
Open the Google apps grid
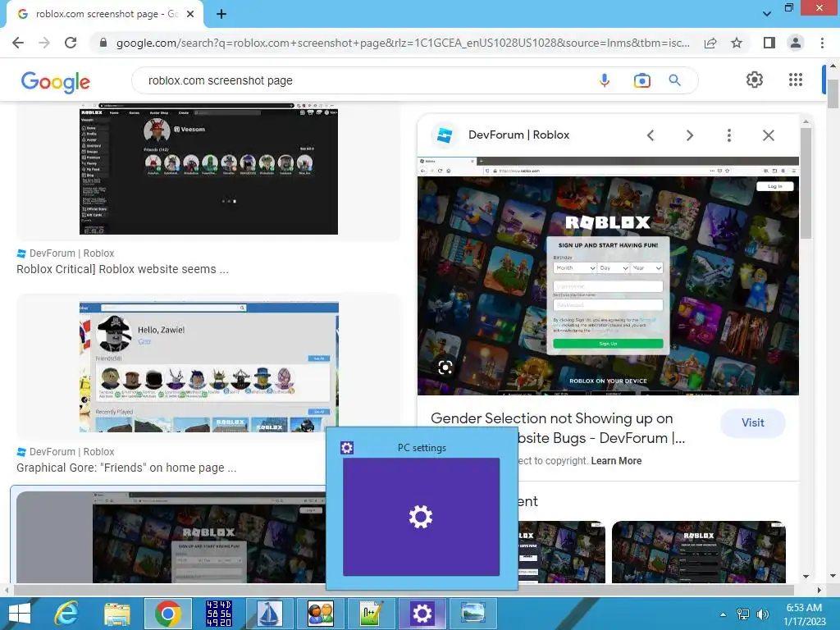click(796, 80)
